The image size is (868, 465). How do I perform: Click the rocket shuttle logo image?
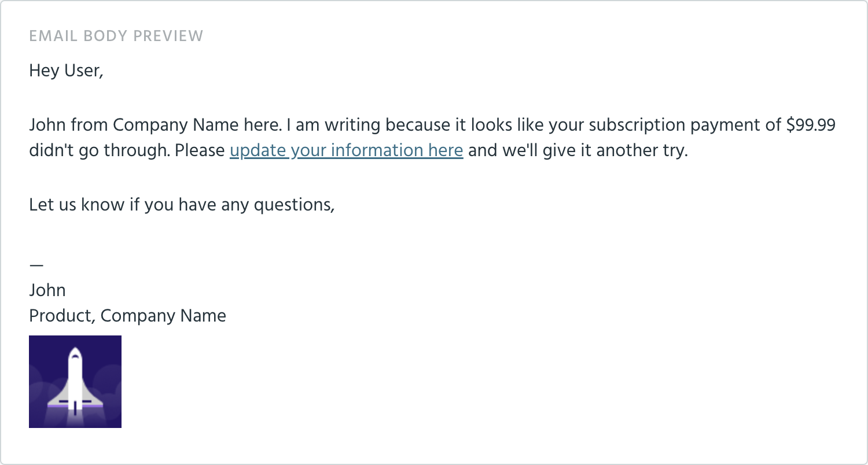pos(75,382)
